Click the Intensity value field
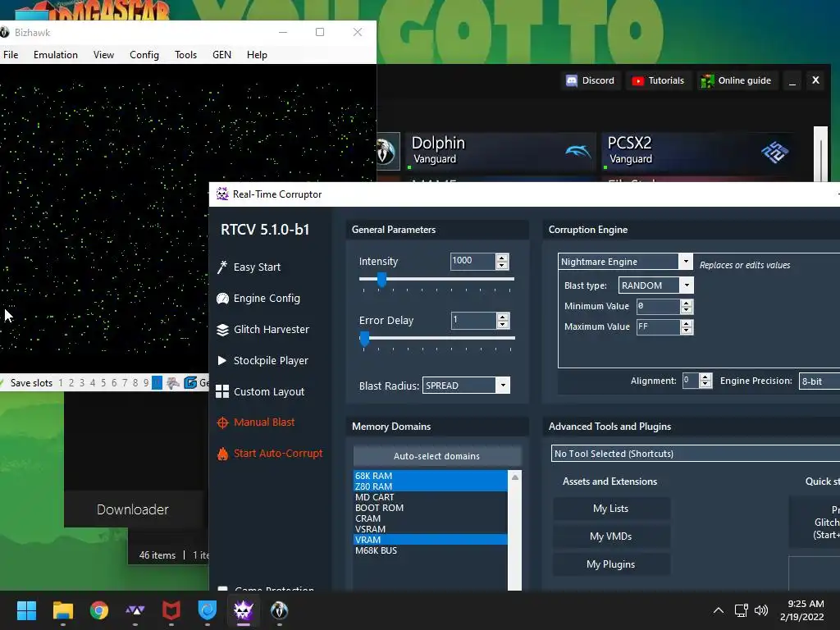840x630 pixels. click(473, 261)
